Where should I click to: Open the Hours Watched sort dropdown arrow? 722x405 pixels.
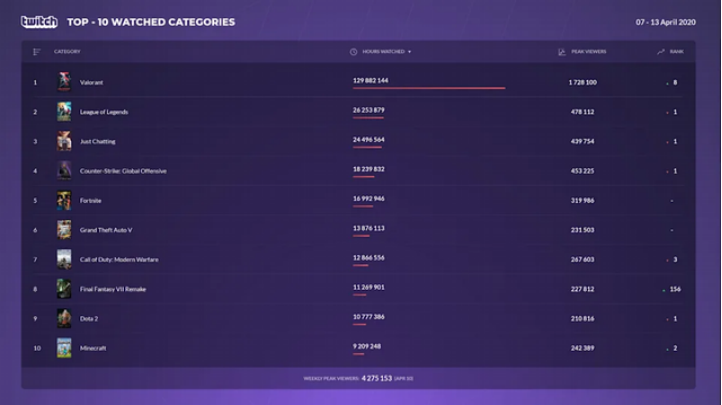(x=409, y=52)
